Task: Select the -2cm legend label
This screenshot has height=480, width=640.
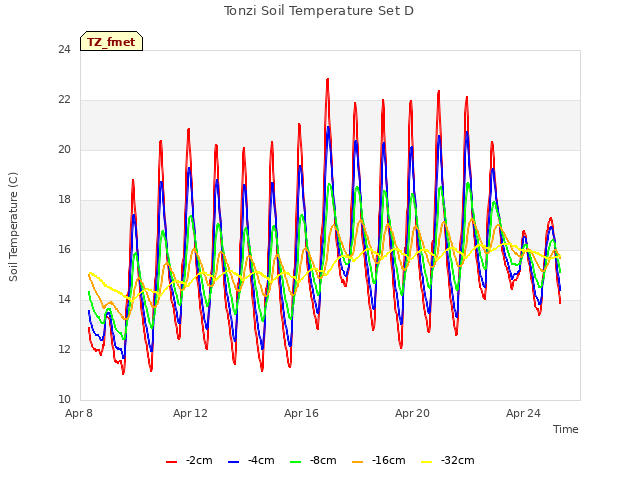Action: (x=199, y=460)
